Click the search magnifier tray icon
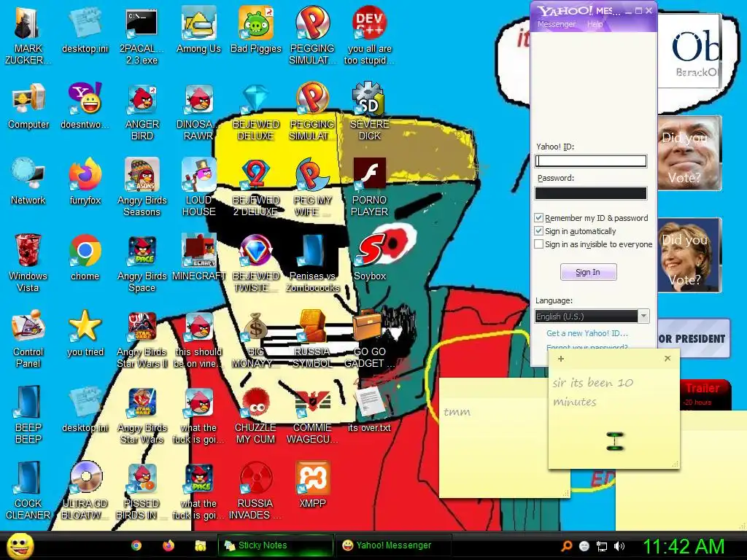The width and height of the screenshot is (747, 560). pos(566,546)
